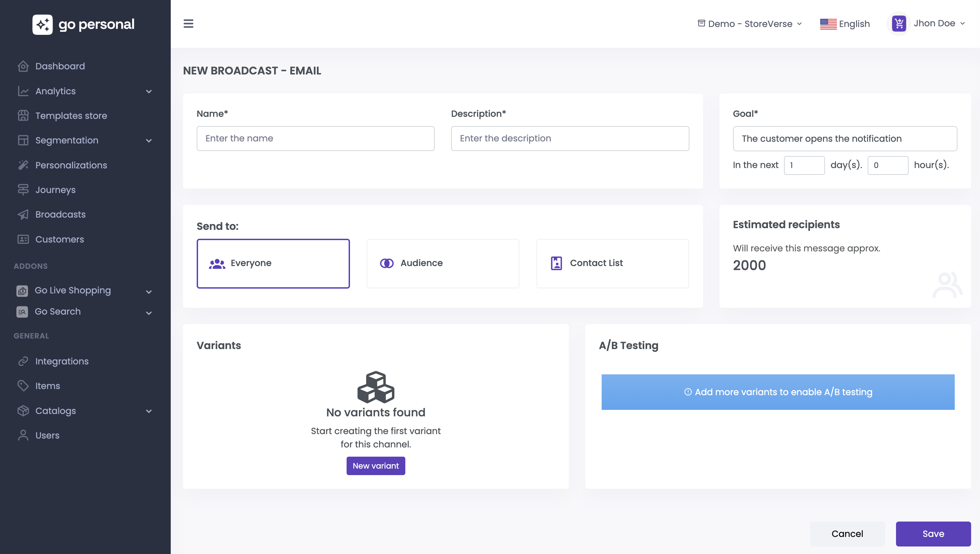The width and height of the screenshot is (980, 554).
Task: Go to Integrations menu item
Action: point(61,361)
